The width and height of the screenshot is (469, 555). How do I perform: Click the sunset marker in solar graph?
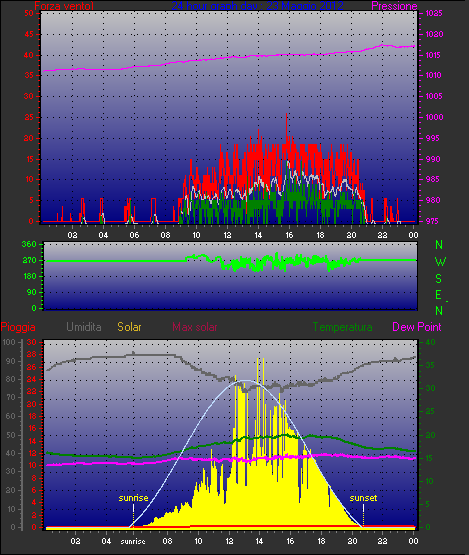pyautogui.click(x=363, y=498)
